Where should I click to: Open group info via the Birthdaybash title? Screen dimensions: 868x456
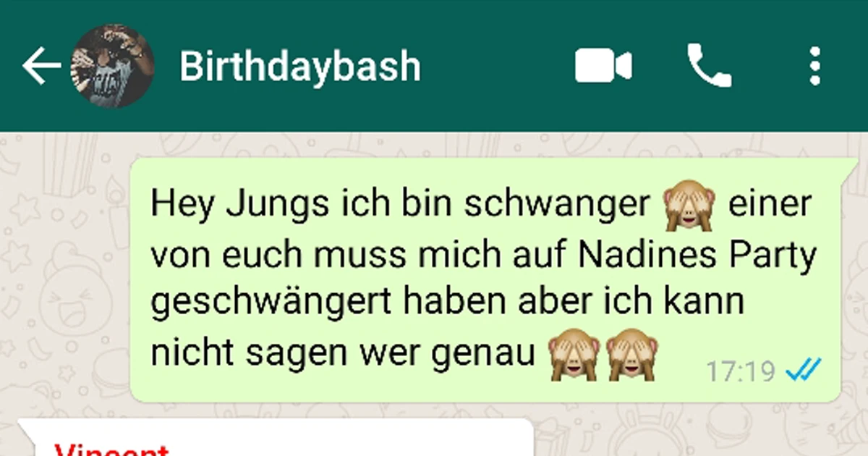[x=300, y=67]
